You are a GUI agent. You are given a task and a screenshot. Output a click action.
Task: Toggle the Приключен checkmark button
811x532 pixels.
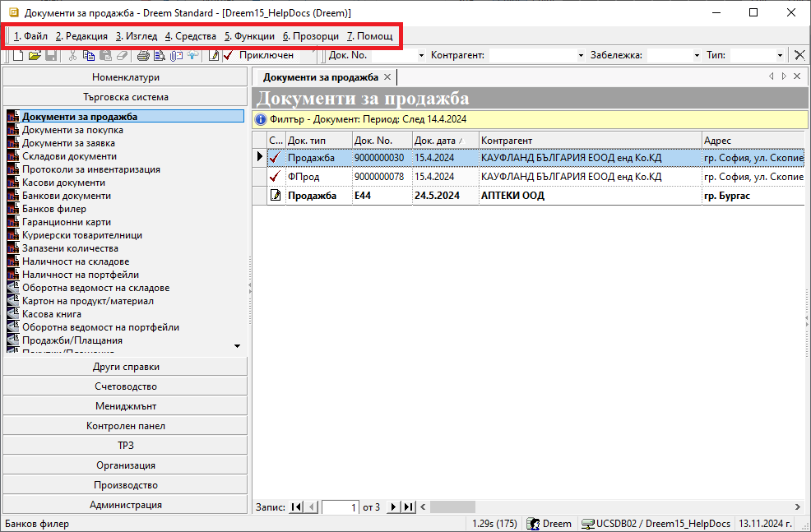coord(229,55)
